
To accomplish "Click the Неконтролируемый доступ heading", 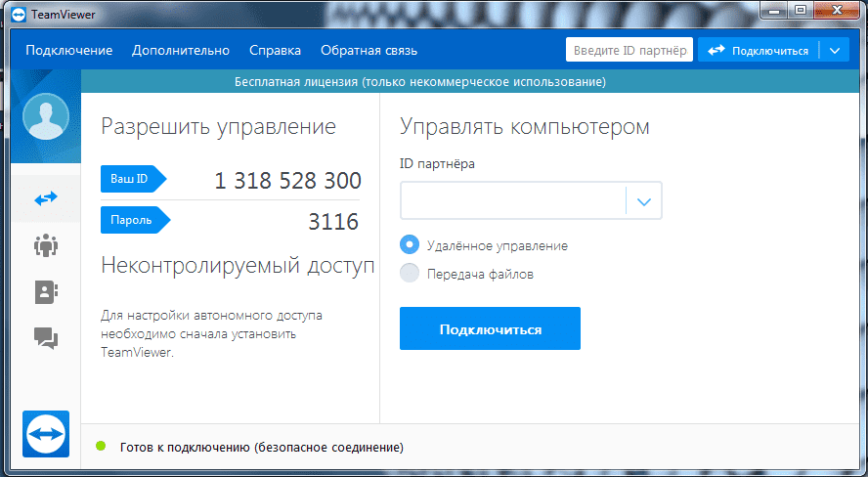I will (238, 266).
